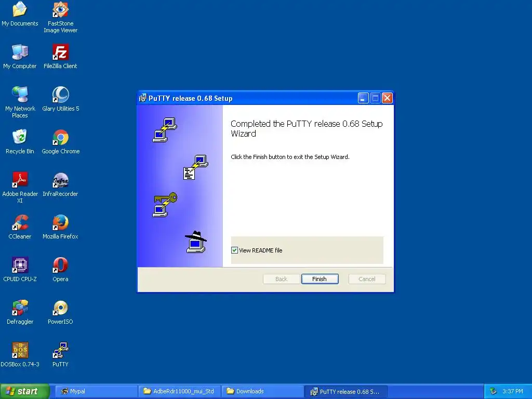Switch to Mypal taskbar window

coord(96,391)
